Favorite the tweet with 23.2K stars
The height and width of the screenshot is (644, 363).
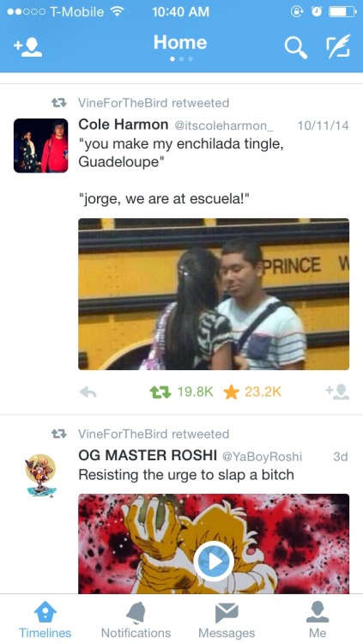point(232,392)
